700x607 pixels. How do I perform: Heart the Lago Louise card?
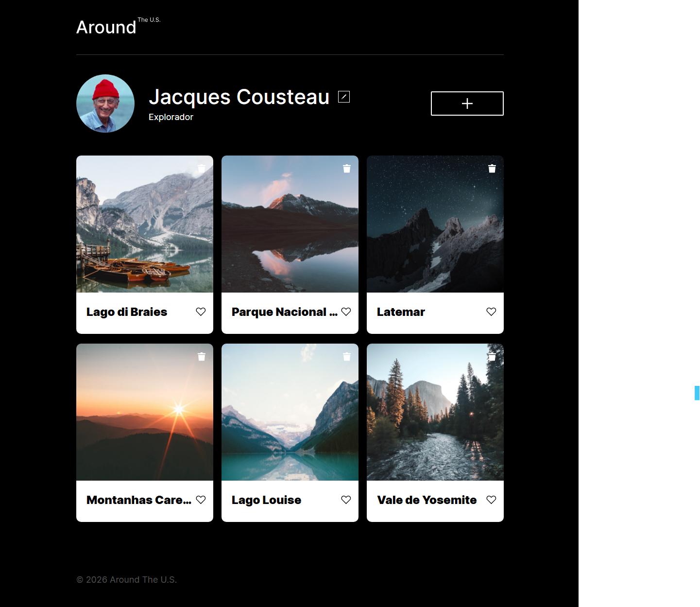click(346, 500)
